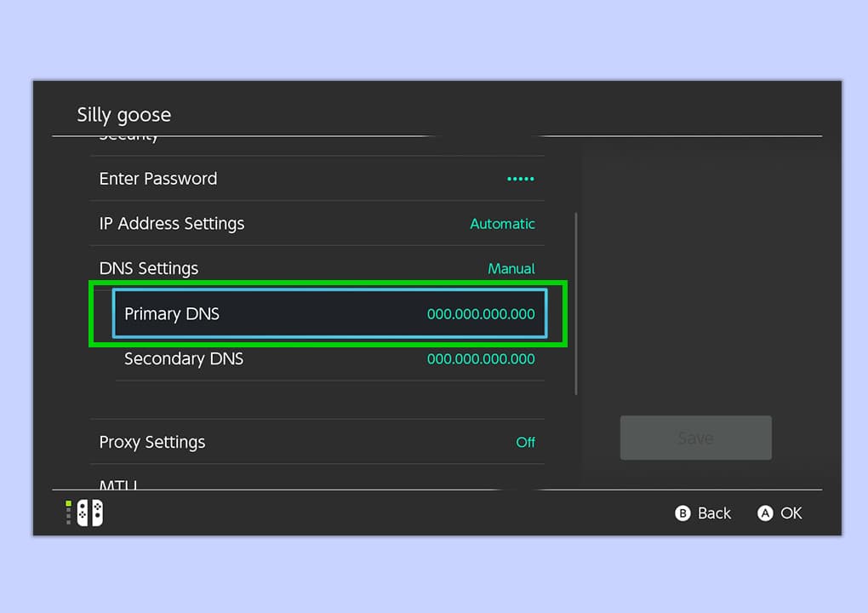Click the highlighted Primary DNS field
The height and width of the screenshot is (613, 868).
pos(330,313)
